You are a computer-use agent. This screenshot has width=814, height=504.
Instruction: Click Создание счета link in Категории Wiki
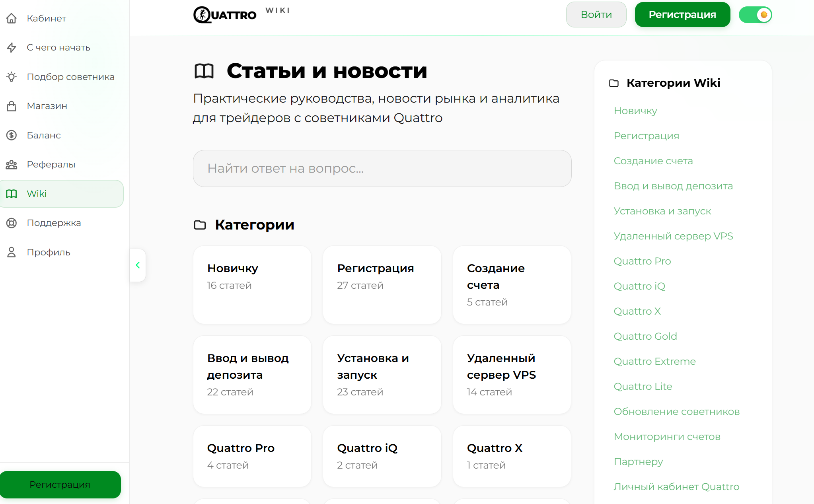653,161
